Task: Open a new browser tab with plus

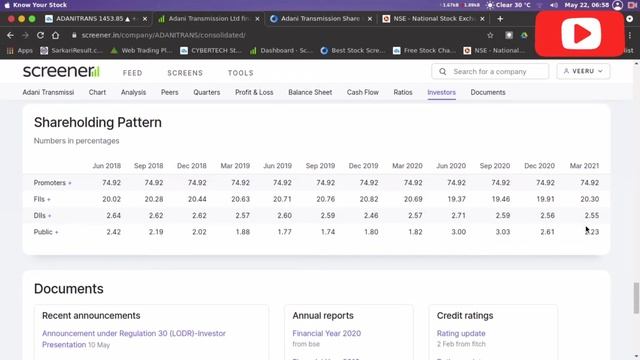Action: pos(500,19)
